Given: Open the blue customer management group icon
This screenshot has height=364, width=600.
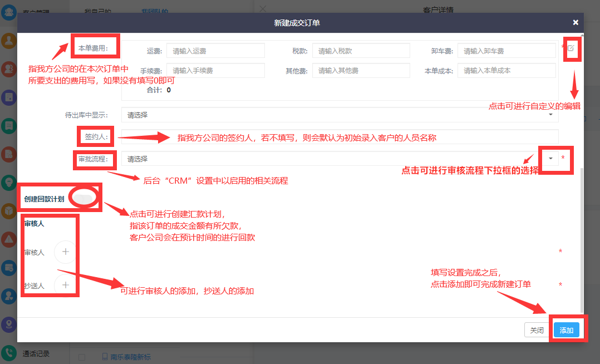Looking at the screenshot, I should 8,12.
